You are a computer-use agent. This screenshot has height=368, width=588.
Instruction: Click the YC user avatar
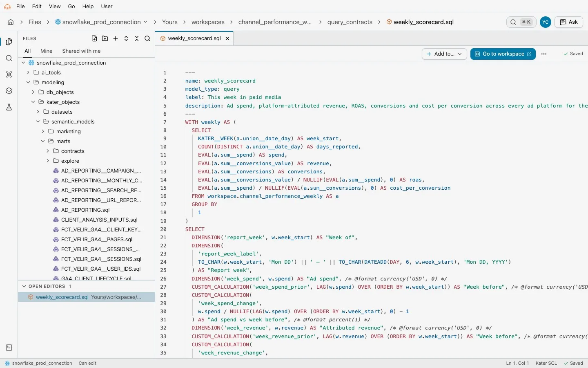(545, 22)
